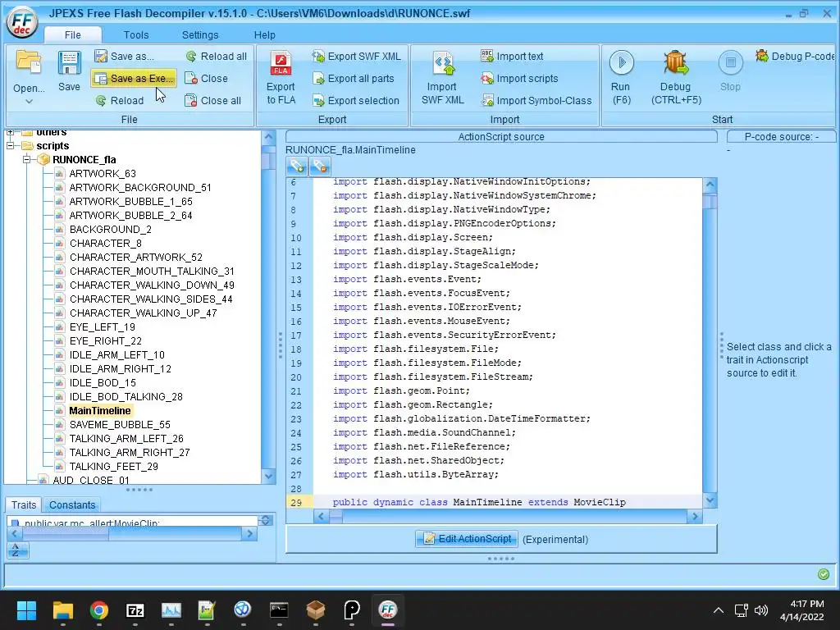This screenshot has width=840, height=630.
Task: Click code editor scroll down arrow
Action: [x=710, y=500]
